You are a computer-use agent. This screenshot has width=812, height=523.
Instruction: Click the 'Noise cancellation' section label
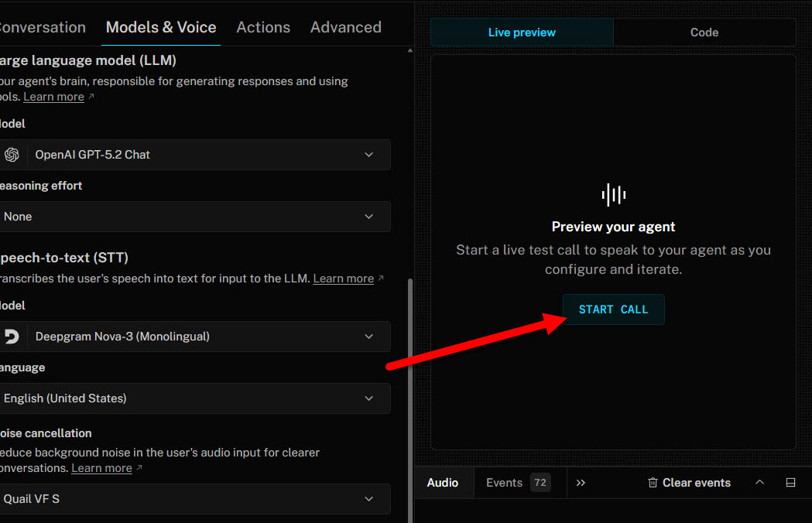46,433
